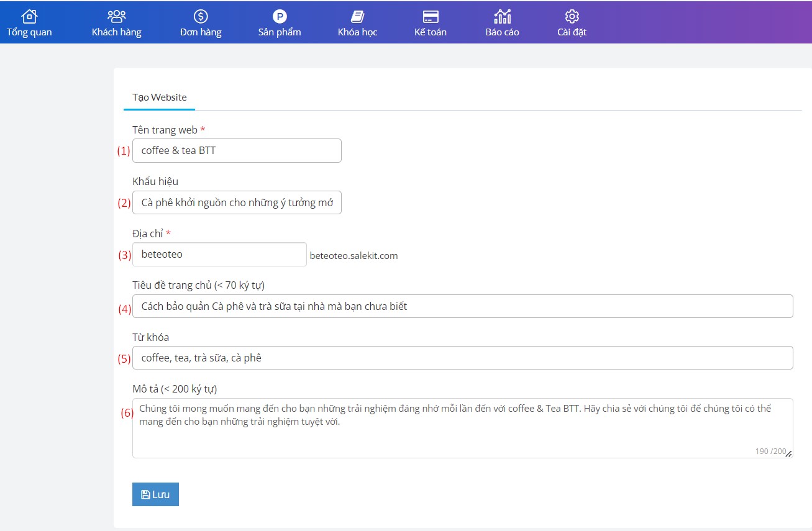Open the Cài đặt gear icon
Screen dimensions: 812x531
572,16
